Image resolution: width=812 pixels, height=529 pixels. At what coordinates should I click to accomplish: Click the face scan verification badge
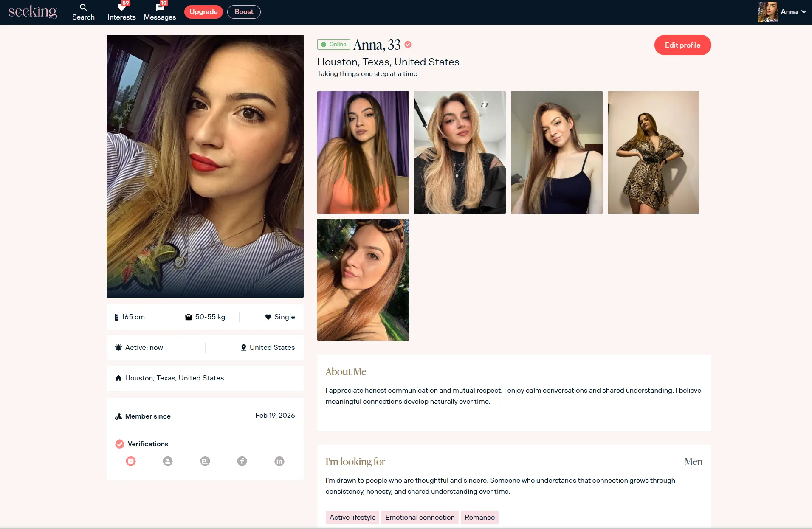131,461
